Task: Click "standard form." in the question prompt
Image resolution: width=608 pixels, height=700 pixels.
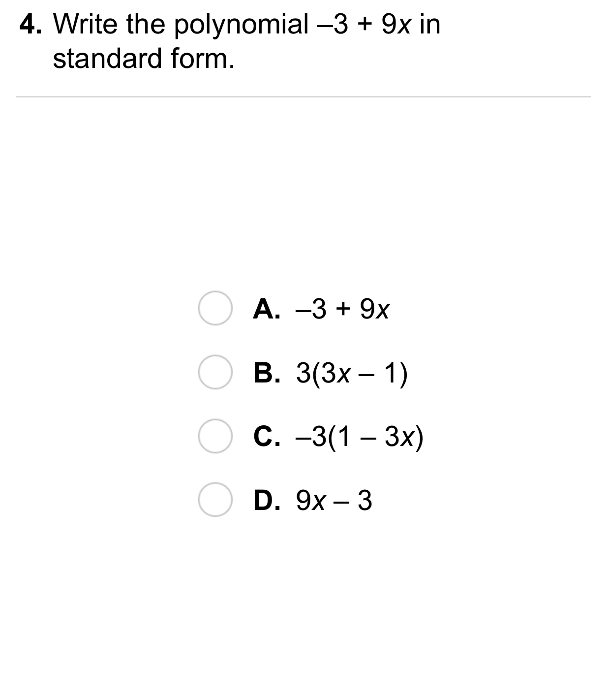Action: pyautogui.click(x=143, y=59)
